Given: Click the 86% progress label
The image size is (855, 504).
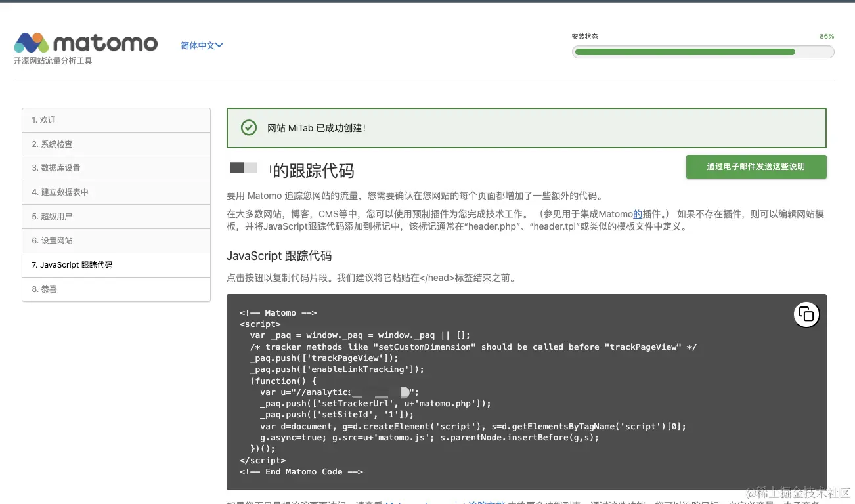Looking at the screenshot, I should [827, 37].
